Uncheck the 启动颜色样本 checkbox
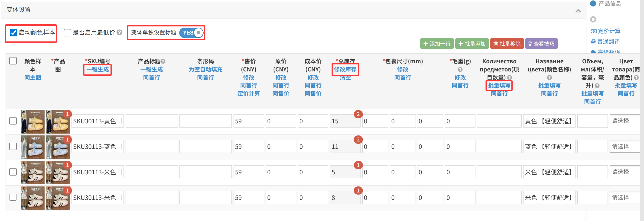 pyautogui.click(x=13, y=32)
